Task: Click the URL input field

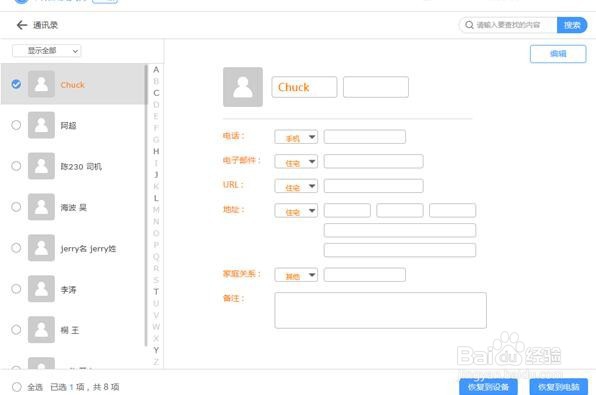Action: pos(374,186)
